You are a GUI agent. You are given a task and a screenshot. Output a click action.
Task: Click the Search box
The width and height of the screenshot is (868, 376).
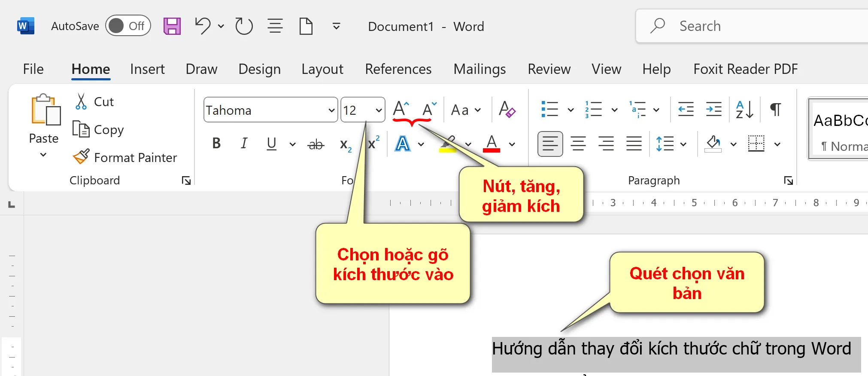coord(752,26)
